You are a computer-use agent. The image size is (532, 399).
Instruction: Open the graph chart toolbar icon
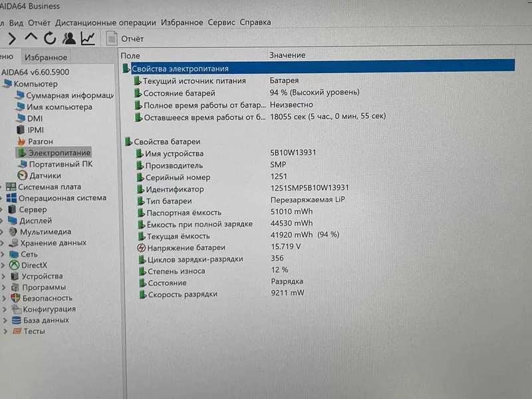88,39
